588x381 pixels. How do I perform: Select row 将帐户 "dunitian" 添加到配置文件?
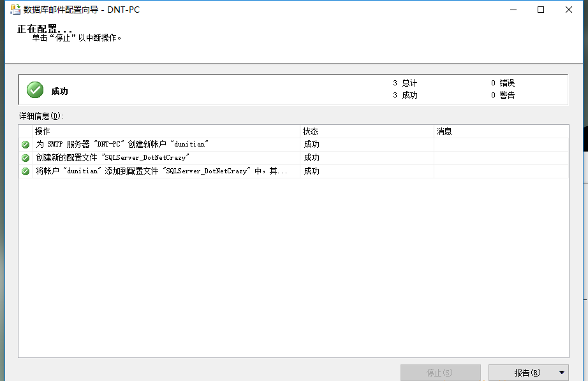[293, 171]
